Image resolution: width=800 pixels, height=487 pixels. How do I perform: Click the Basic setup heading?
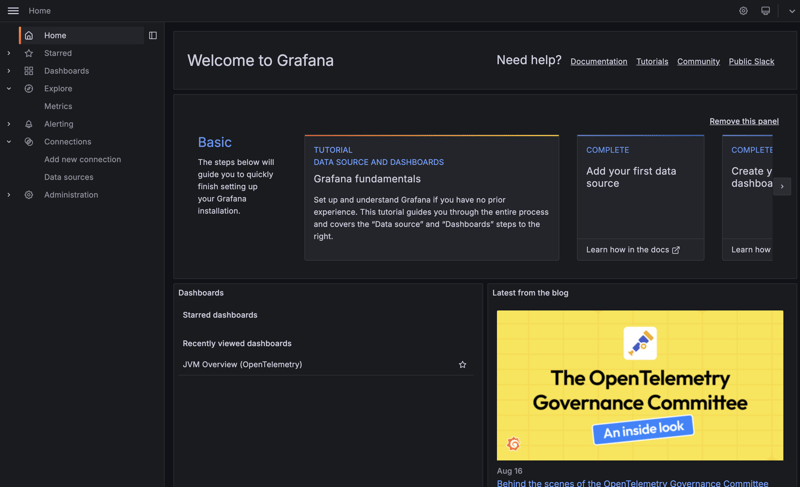click(215, 142)
